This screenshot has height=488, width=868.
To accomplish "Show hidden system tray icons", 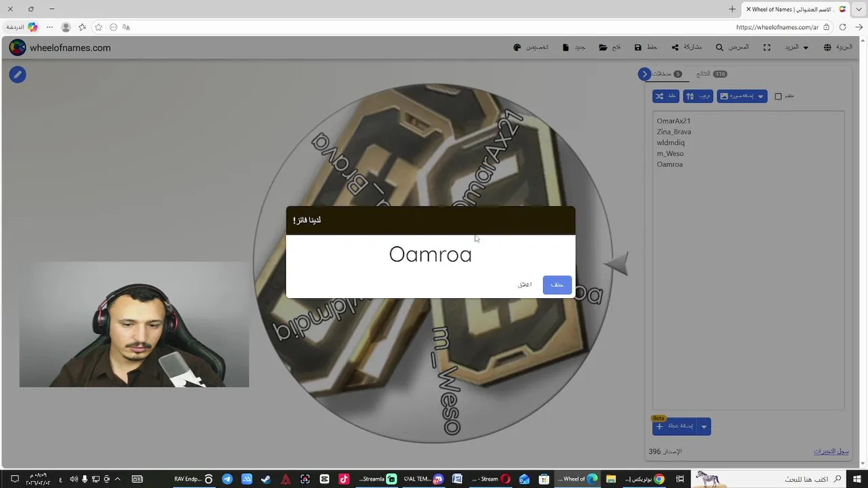I will 117,479.
